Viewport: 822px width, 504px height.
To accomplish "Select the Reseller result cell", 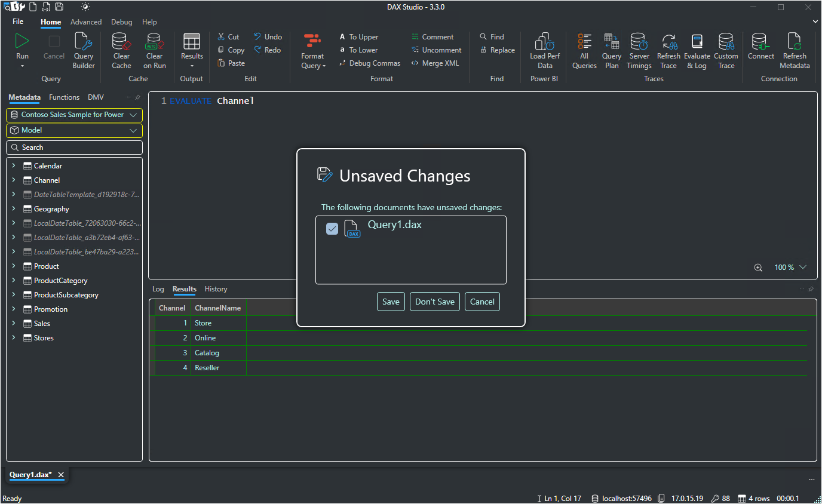I will (x=218, y=368).
